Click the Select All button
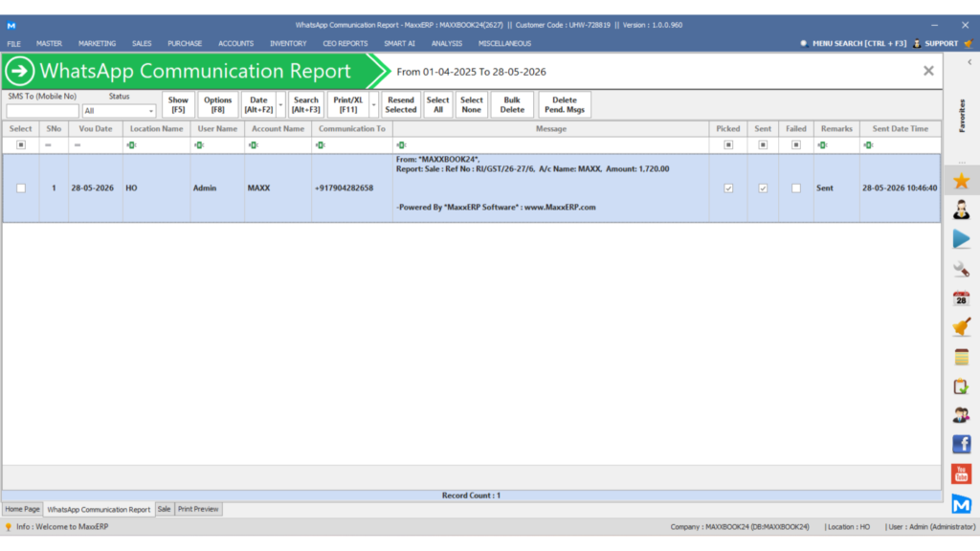This screenshot has height=551, width=980. (437, 105)
